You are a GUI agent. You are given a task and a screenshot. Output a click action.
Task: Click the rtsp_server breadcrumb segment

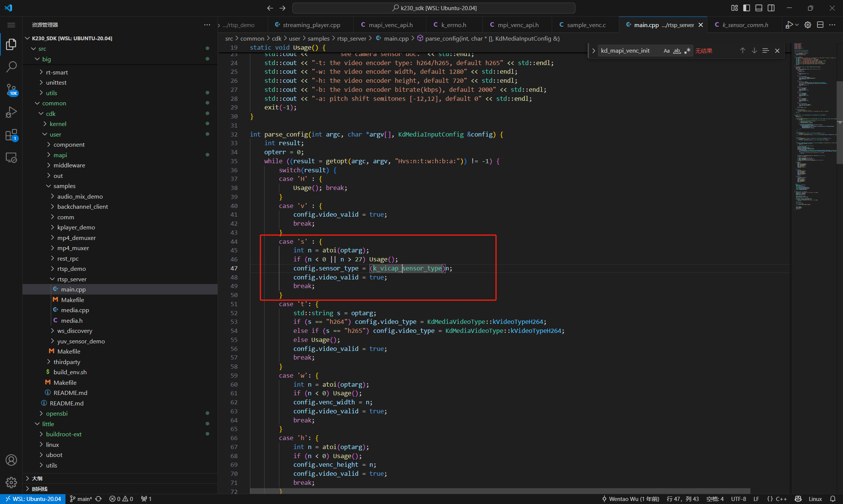pyautogui.click(x=352, y=38)
